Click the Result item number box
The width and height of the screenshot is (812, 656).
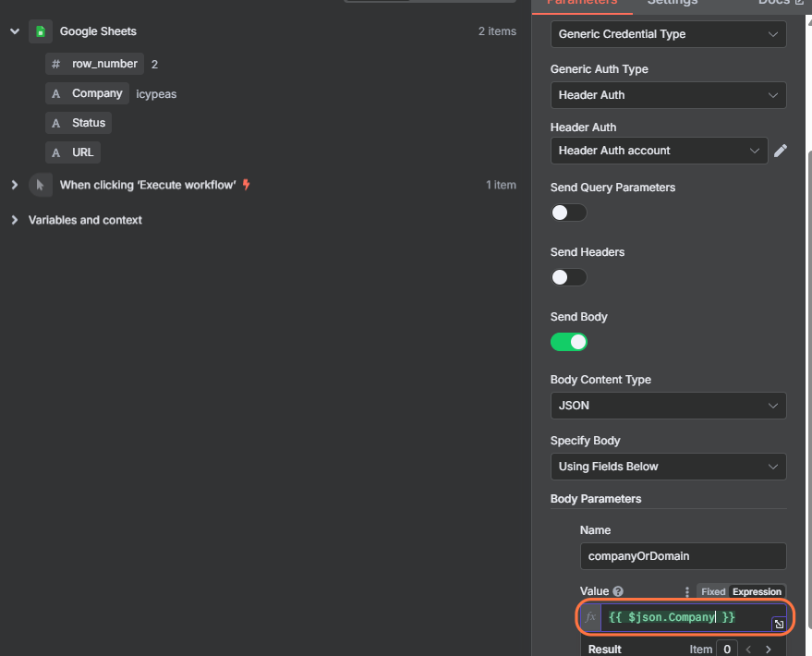click(x=727, y=649)
